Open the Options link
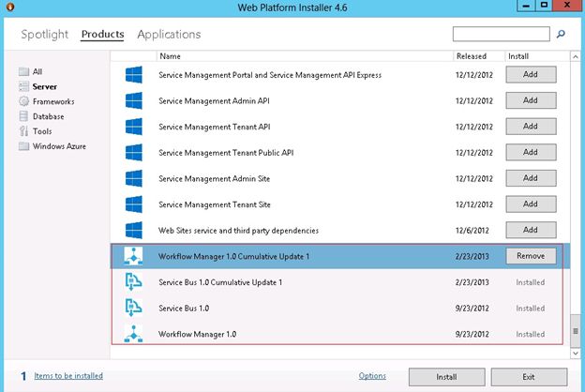 pyautogui.click(x=372, y=376)
